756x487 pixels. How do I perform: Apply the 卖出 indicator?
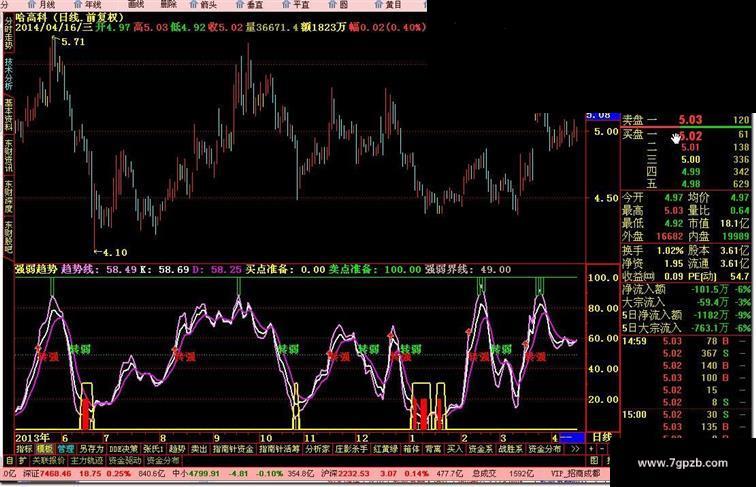click(x=199, y=449)
